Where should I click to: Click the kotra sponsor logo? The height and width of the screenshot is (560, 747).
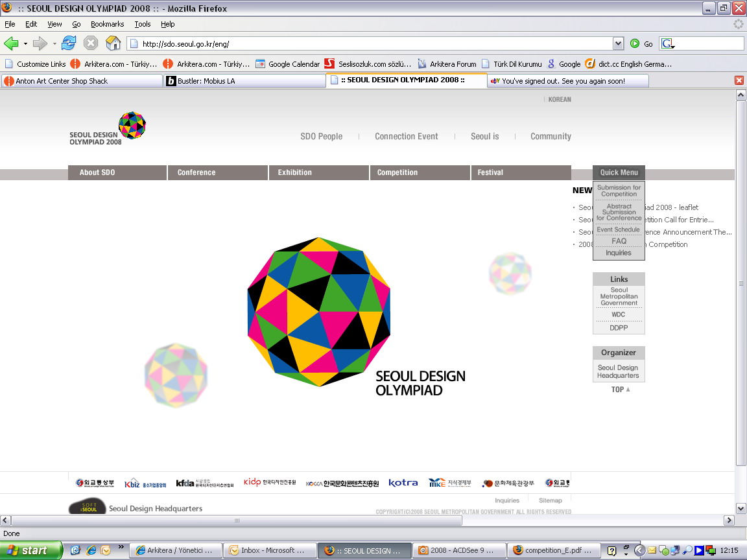pos(403,483)
